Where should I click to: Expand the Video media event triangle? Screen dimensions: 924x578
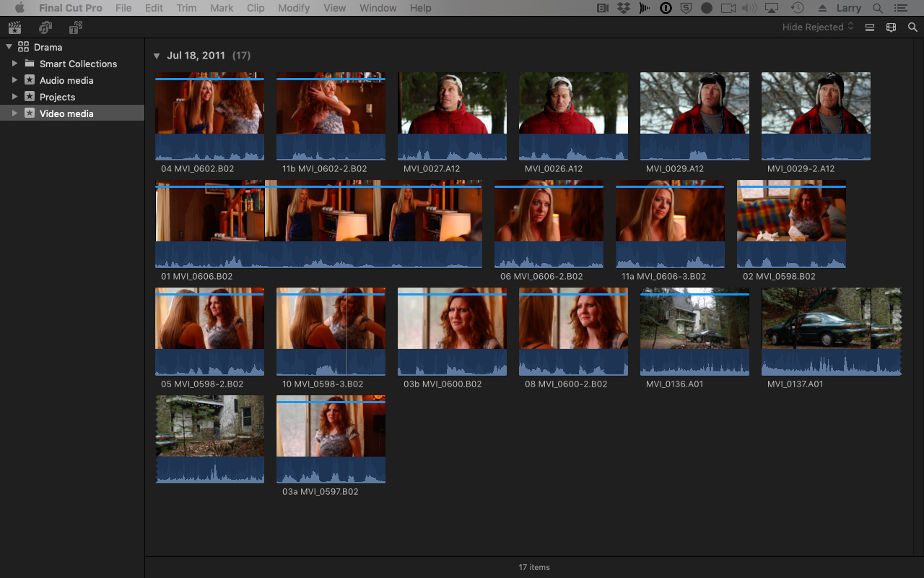[14, 113]
